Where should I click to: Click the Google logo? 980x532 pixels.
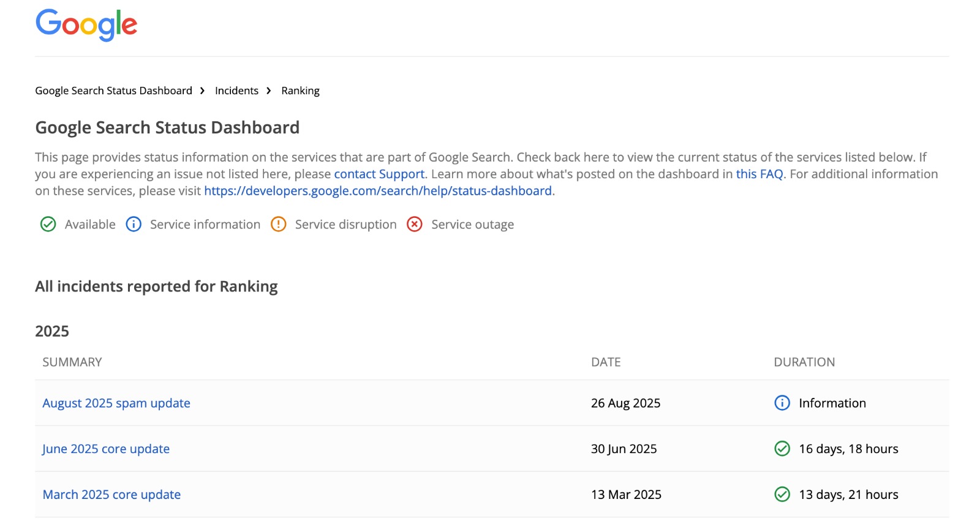tap(86, 25)
